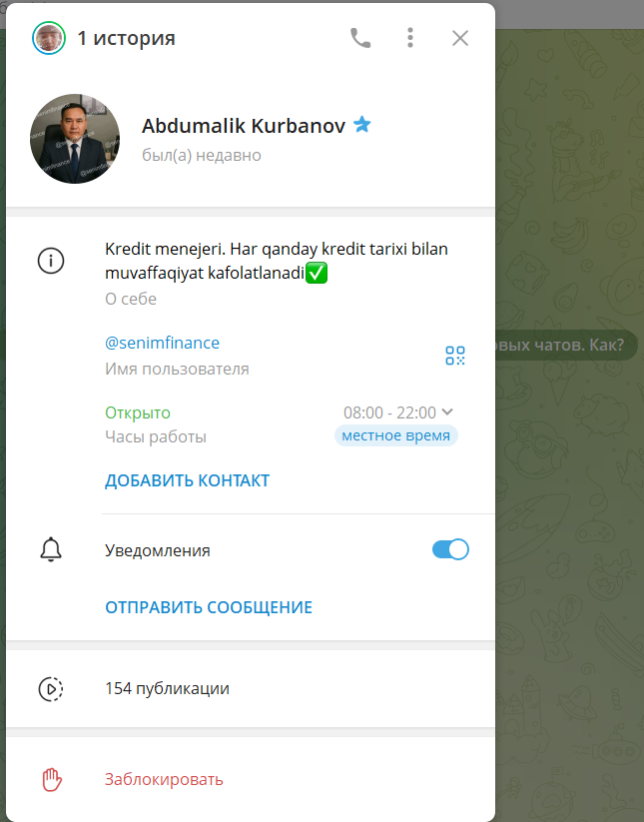Click the red hand block icon
Screen dimensions: 644x822
[x=51, y=779]
